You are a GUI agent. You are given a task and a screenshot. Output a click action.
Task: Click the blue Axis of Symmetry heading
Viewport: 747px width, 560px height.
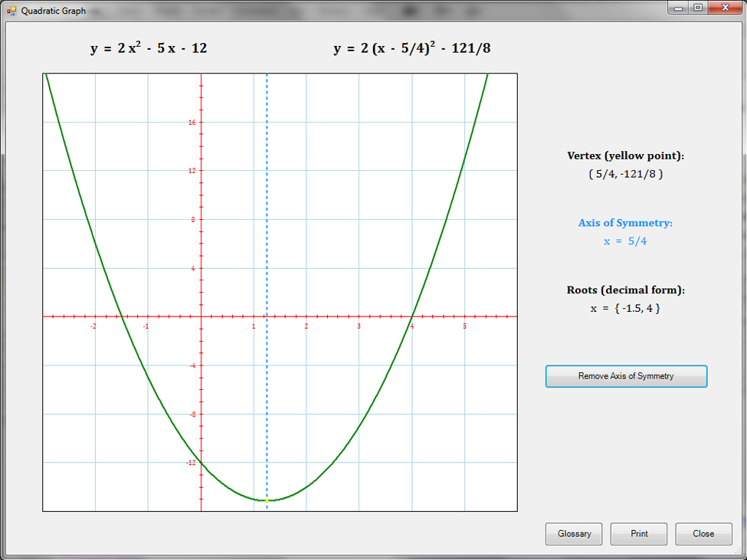625,223
